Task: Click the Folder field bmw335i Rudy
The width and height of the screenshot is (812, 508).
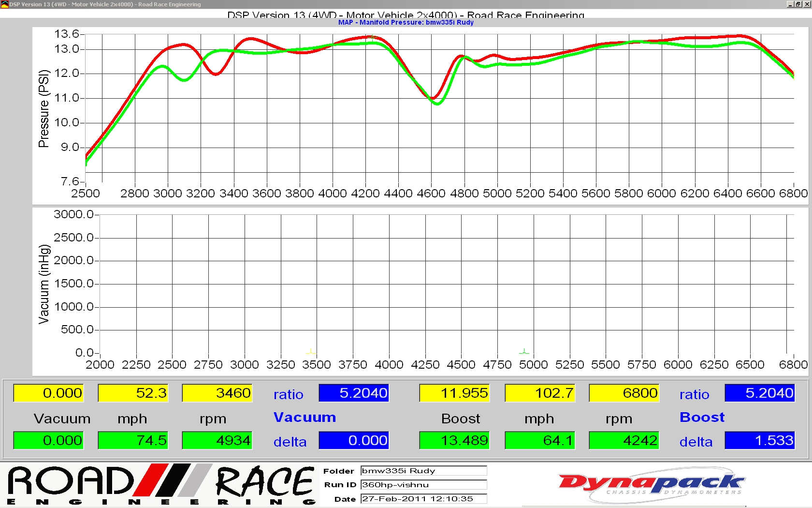Action: tap(424, 471)
